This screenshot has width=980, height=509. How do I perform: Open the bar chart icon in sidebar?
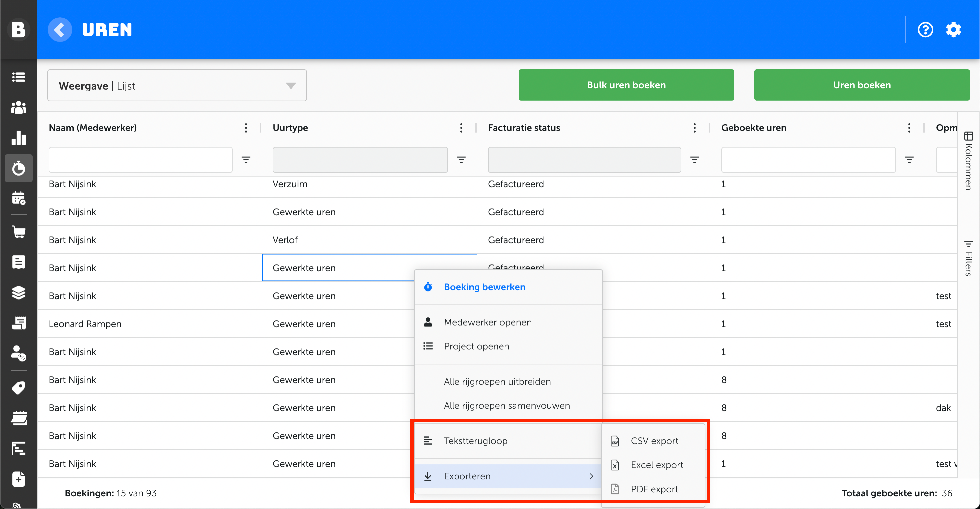pos(18,138)
